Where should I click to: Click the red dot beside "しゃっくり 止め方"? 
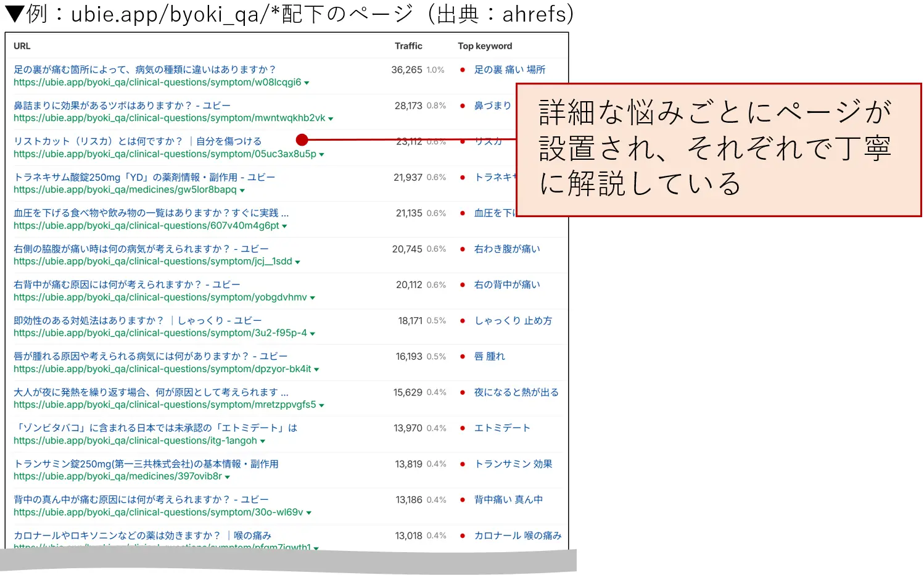click(463, 320)
